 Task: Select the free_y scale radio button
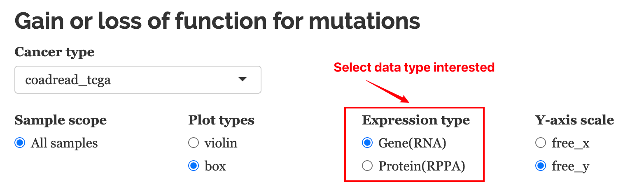pyautogui.click(x=540, y=166)
